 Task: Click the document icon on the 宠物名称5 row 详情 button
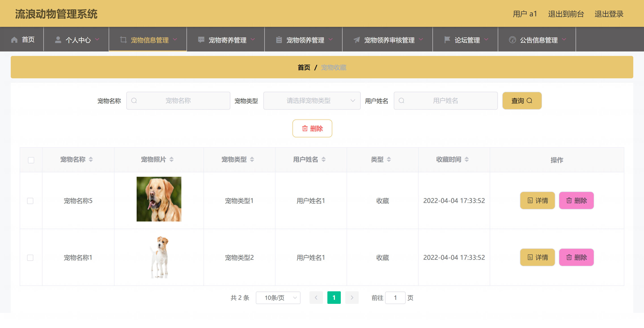pos(530,200)
